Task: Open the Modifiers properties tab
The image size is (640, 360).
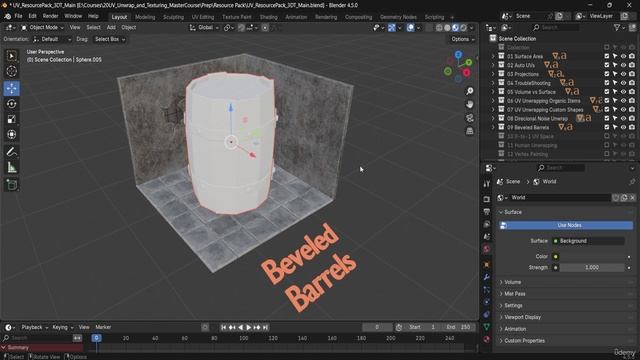Action: [x=487, y=277]
